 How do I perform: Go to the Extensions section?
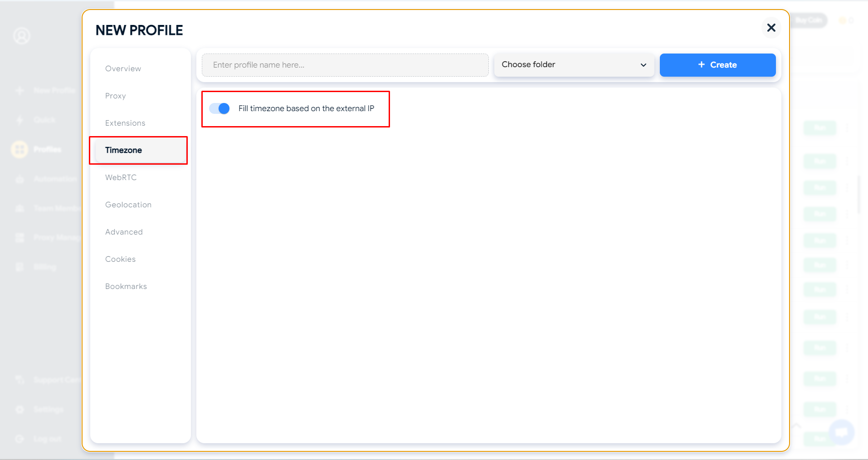[x=125, y=123]
